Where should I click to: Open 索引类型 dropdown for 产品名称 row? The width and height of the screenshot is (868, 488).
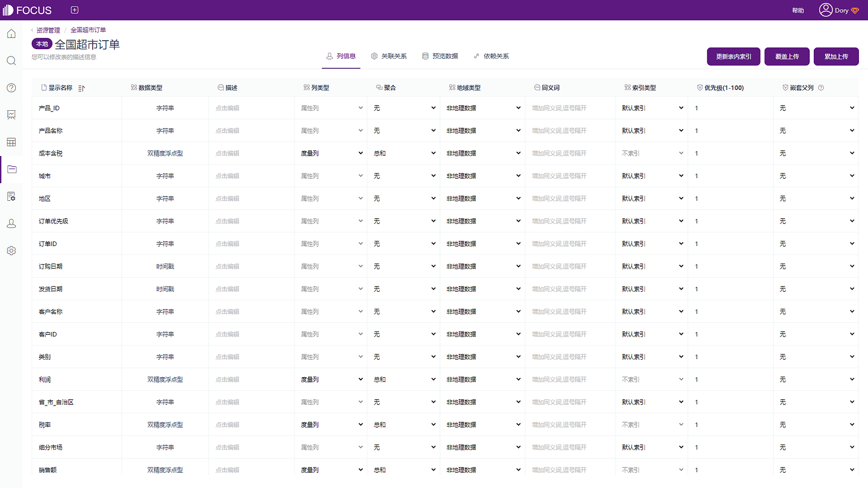652,131
